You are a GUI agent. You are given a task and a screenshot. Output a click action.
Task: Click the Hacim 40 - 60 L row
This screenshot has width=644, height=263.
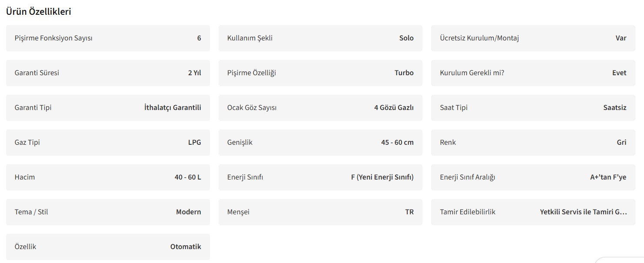[x=108, y=177]
